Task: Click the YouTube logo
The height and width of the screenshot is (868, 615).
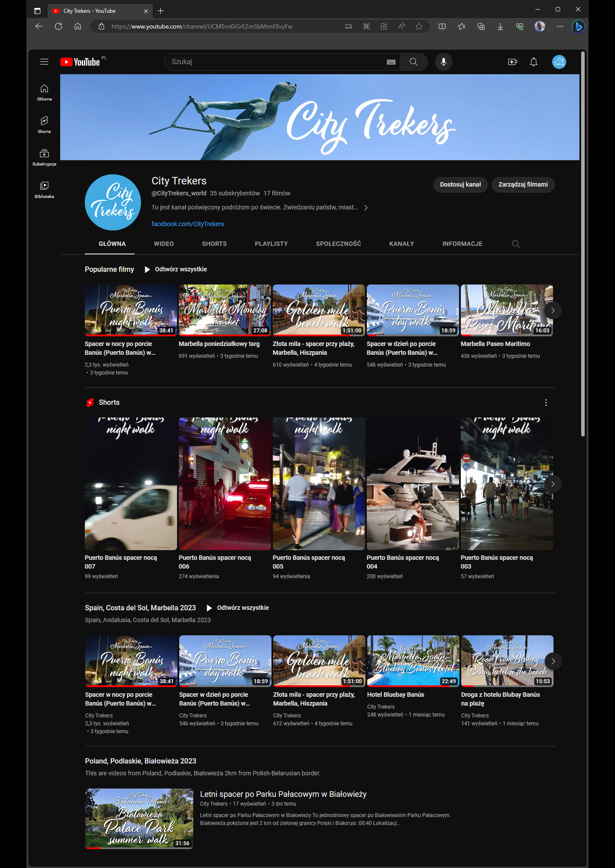Action: tap(80, 62)
